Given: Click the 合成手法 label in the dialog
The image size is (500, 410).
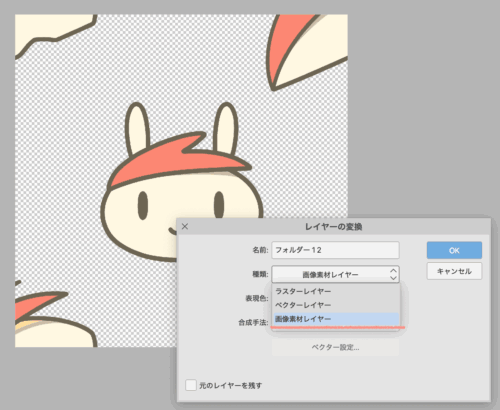Looking at the screenshot, I should [253, 323].
